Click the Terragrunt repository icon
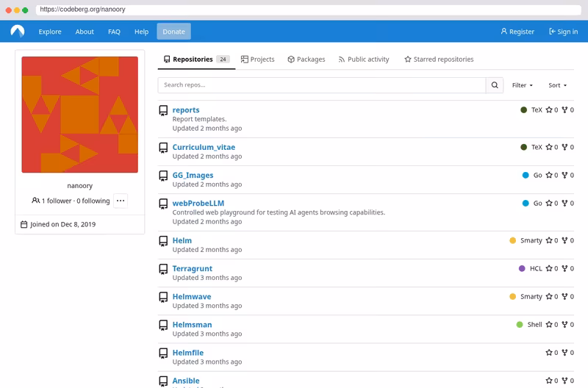This screenshot has height=388, width=588. tap(163, 269)
